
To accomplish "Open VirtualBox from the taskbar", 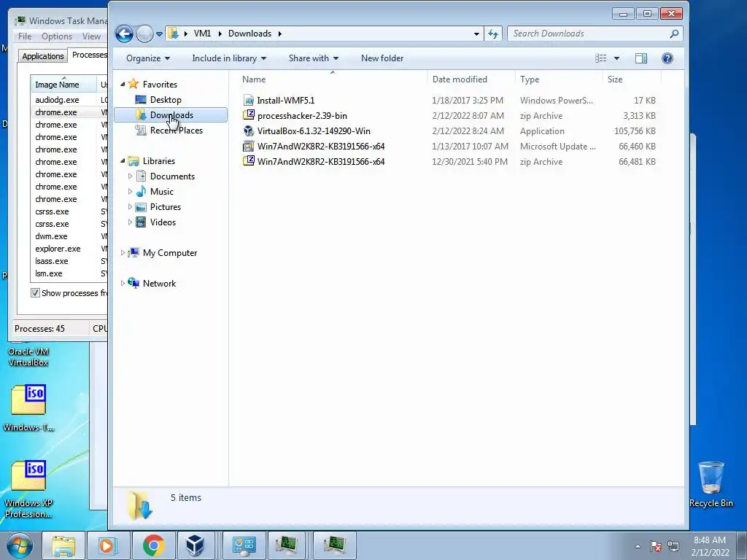I will coord(196,545).
